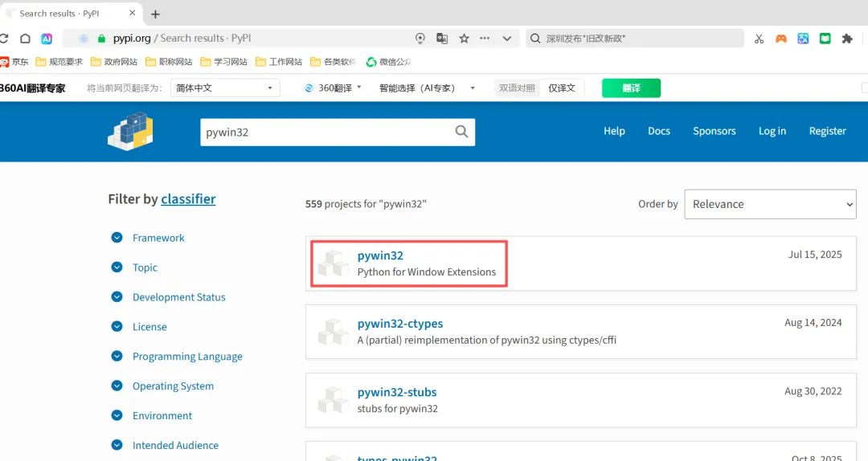Image resolution: width=868 pixels, height=461 pixels.
Task: Click the green 翻译 translate button
Action: click(x=631, y=88)
